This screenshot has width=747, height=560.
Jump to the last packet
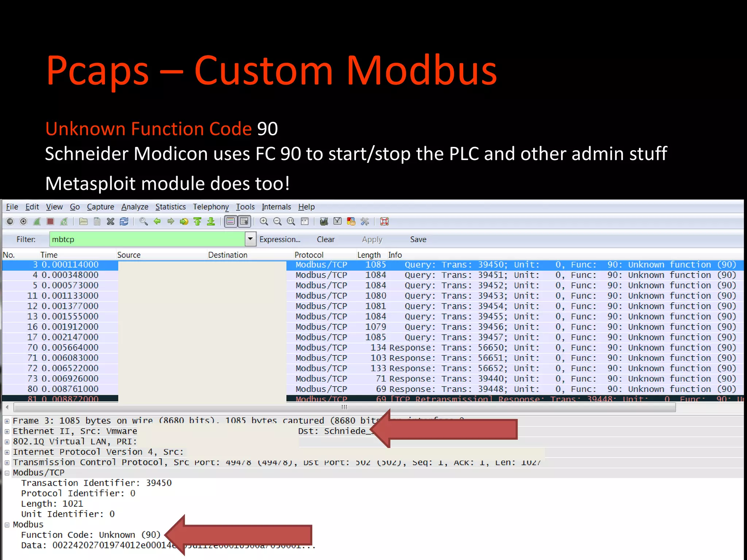(x=211, y=221)
